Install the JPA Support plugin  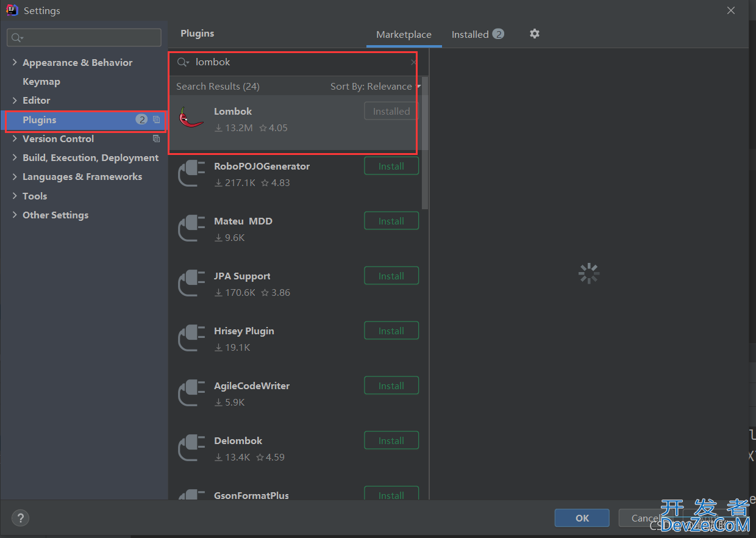(x=391, y=276)
